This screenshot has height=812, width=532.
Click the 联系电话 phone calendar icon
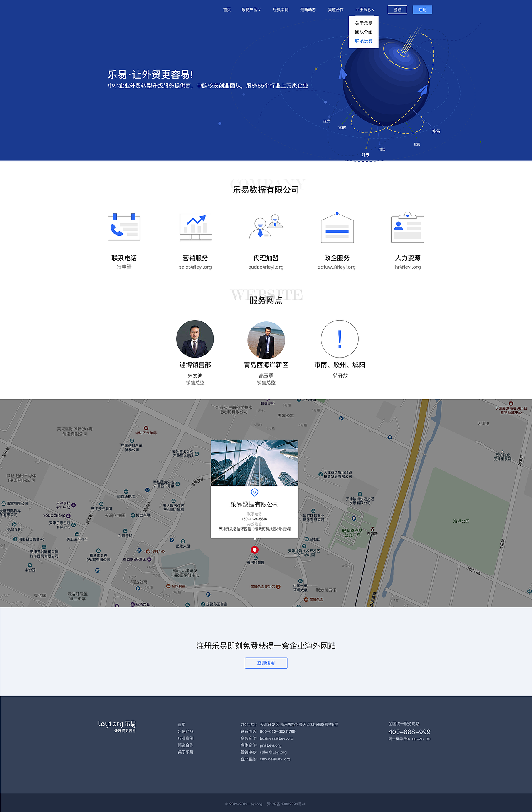[x=124, y=227]
